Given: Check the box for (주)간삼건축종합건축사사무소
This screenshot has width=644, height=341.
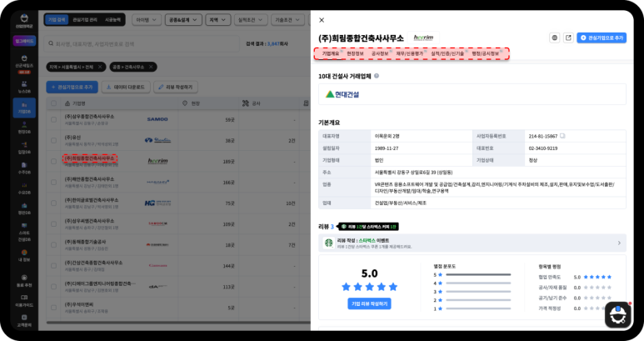Looking at the screenshot, I should [x=54, y=266].
